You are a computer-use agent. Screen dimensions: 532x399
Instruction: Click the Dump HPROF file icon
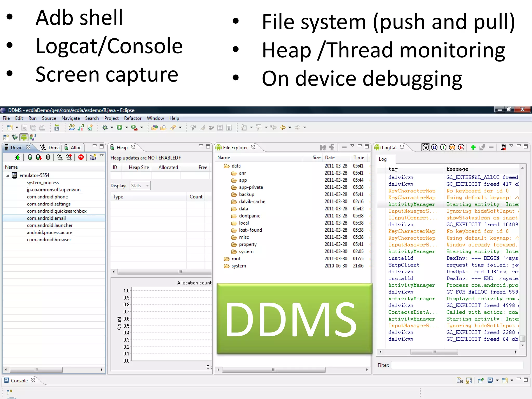click(39, 157)
